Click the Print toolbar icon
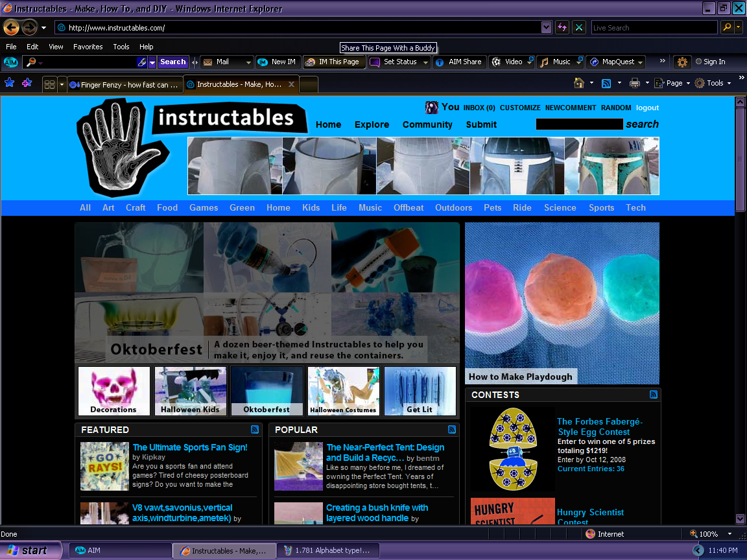Viewport: 747px width, 560px height. [x=635, y=84]
